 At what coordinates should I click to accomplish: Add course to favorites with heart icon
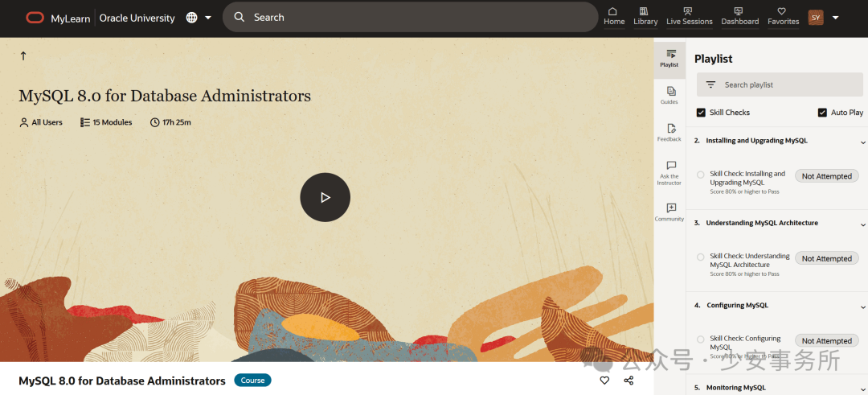604,381
